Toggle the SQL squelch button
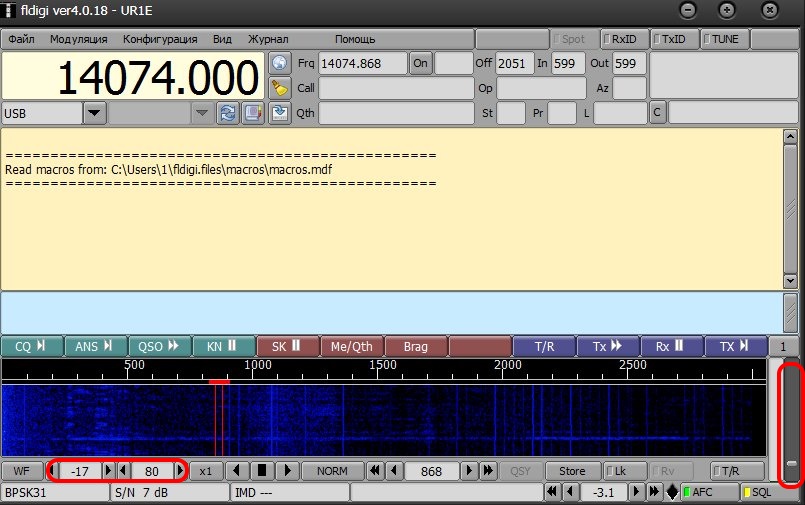Screen dimensions: 805x505 pos(760,492)
